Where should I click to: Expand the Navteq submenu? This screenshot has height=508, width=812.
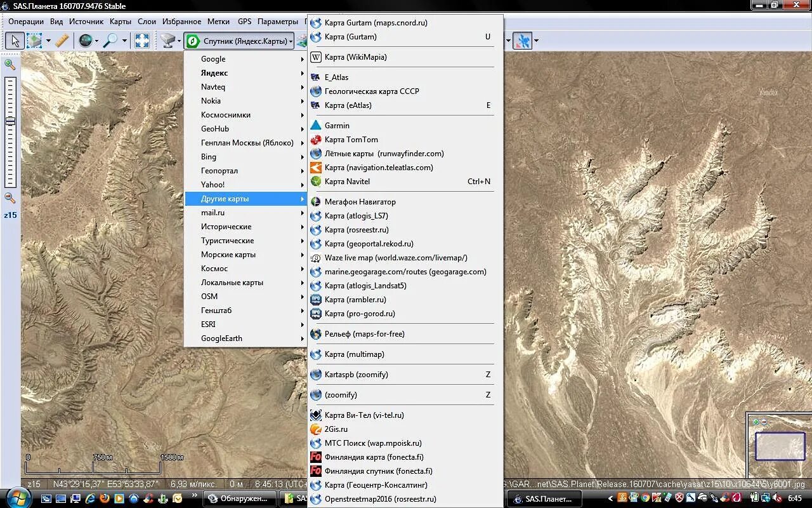(246, 87)
